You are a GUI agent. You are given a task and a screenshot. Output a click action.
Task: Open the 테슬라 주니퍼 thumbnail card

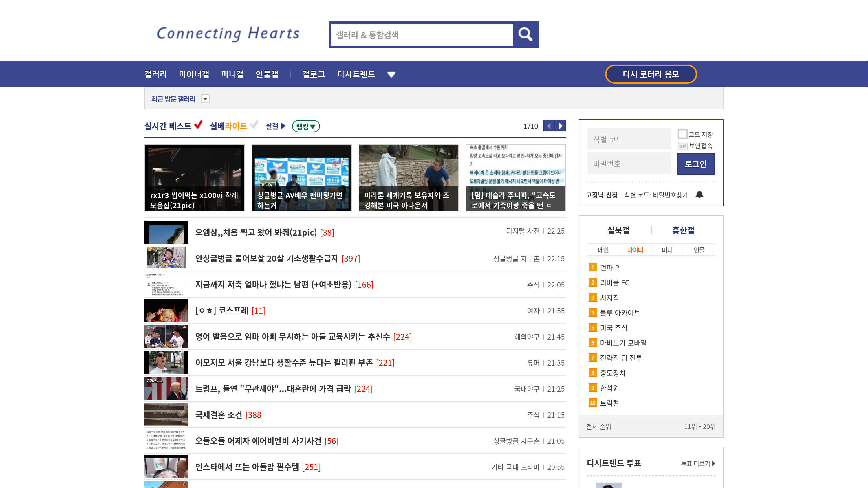[x=516, y=178]
